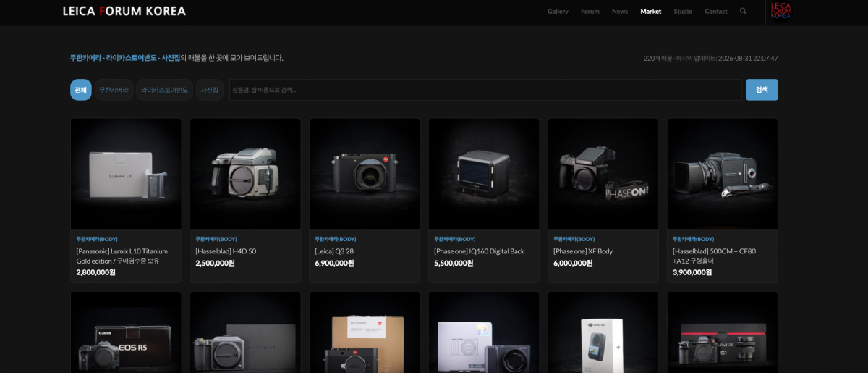Open the brown cardboard Leica box thumbnail
868x373 pixels.
tap(365, 332)
